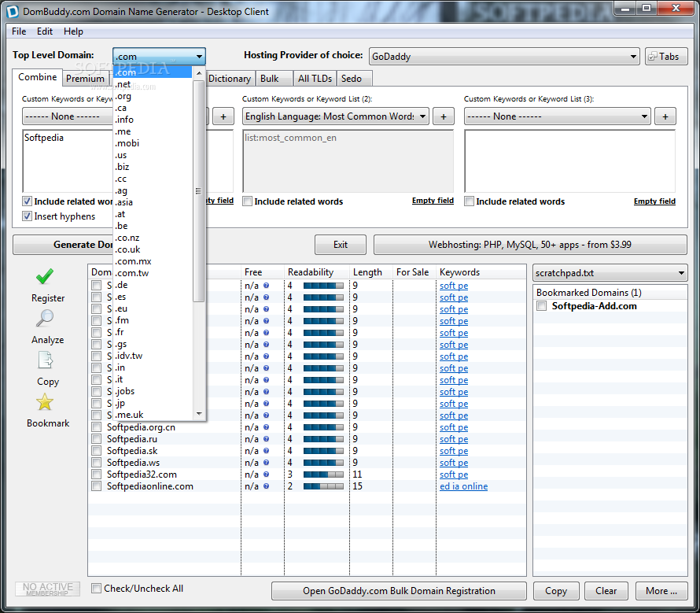Click the Copy document icon in sidebar
Screen dimensions: 700x613
(x=45, y=360)
